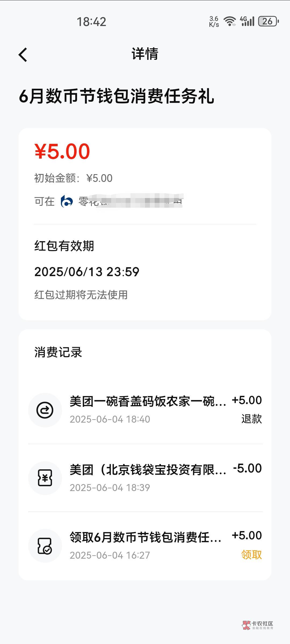Tap the orange 领取 label

(251, 555)
